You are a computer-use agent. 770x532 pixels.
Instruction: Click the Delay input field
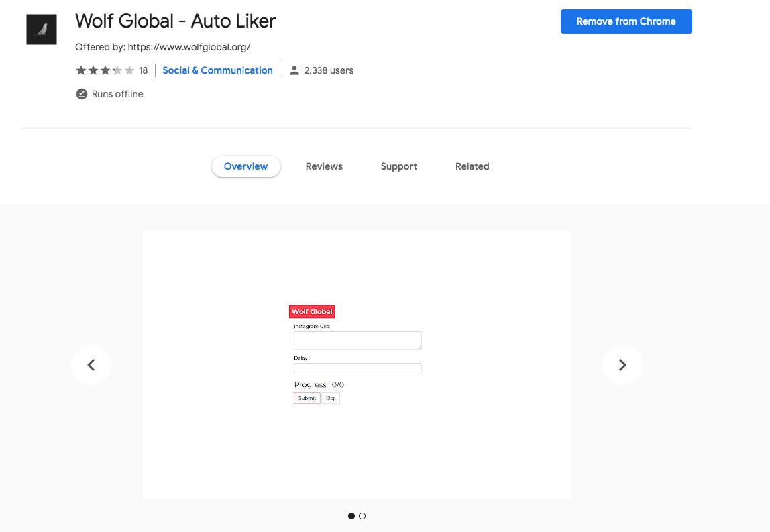[x=357, y=368]
